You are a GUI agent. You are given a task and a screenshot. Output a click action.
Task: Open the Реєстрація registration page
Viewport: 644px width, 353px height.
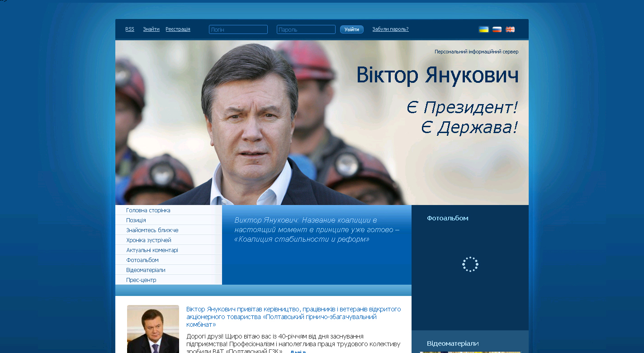178,29
